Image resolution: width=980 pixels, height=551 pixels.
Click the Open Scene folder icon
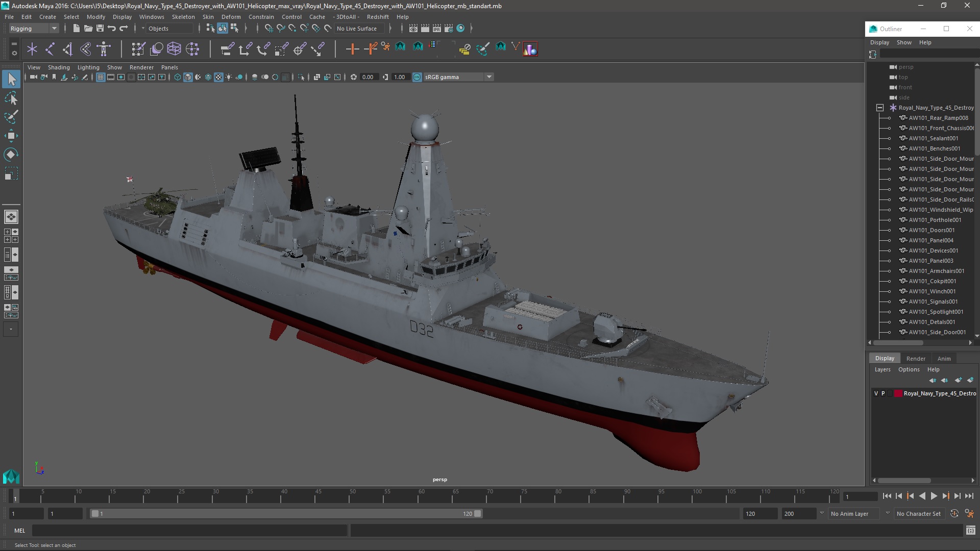pyautogui.click(x=88, y=29)
